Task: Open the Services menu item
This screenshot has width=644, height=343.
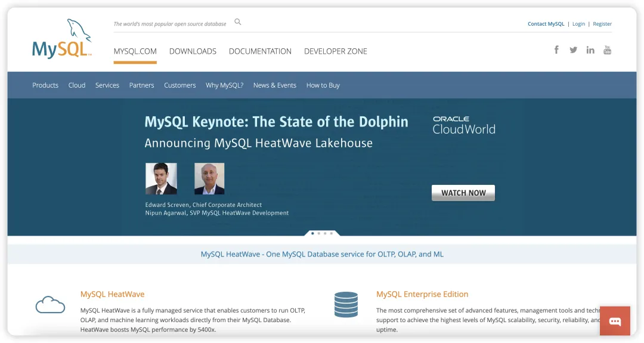Action: click(x=107, y=85)
